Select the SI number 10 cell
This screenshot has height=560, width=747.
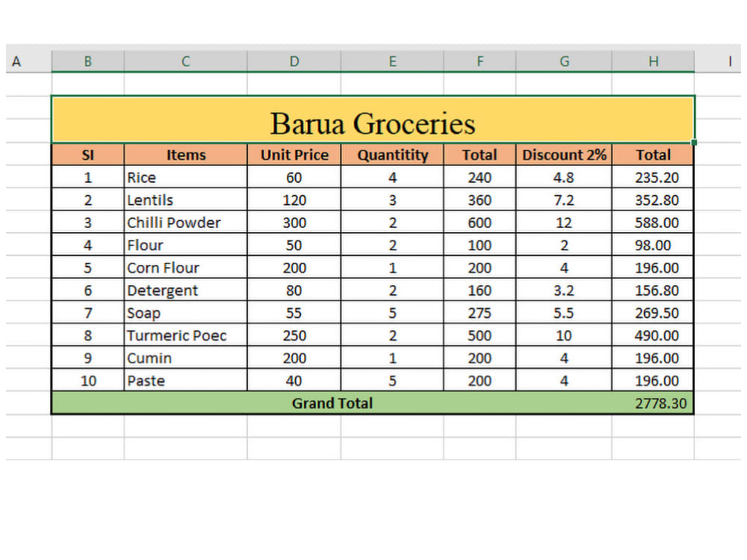(x=87, y=381)
